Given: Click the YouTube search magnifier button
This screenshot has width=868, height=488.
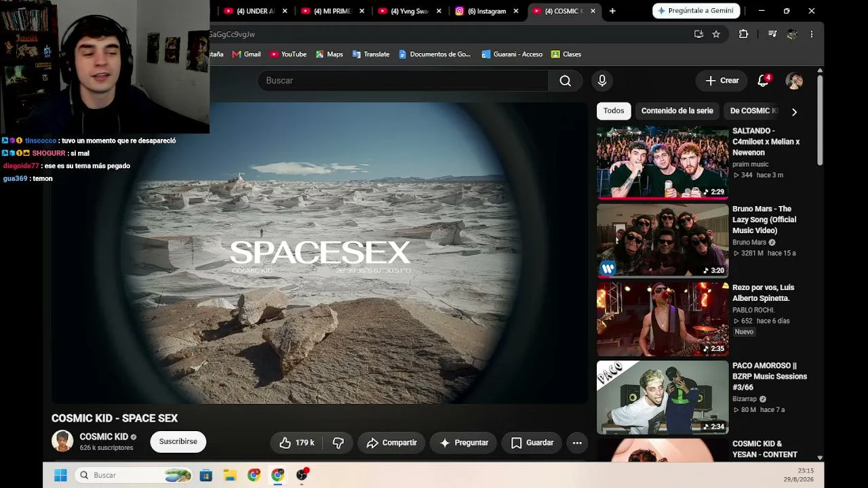Looking at the screenshot, I should pos(565,81).
